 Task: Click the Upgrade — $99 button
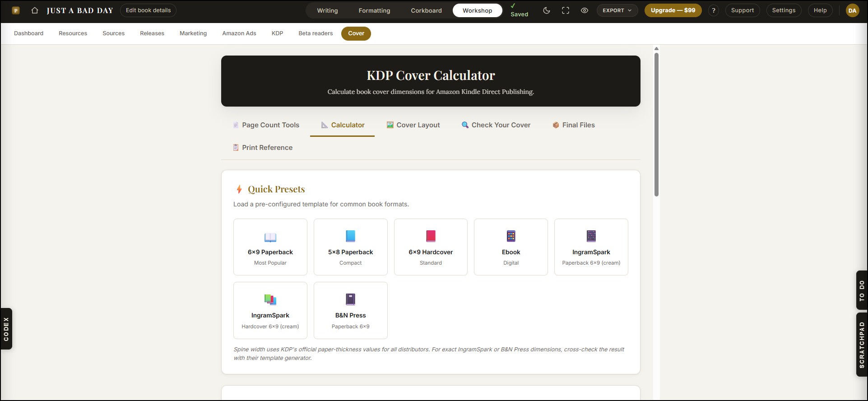point(673,10)
